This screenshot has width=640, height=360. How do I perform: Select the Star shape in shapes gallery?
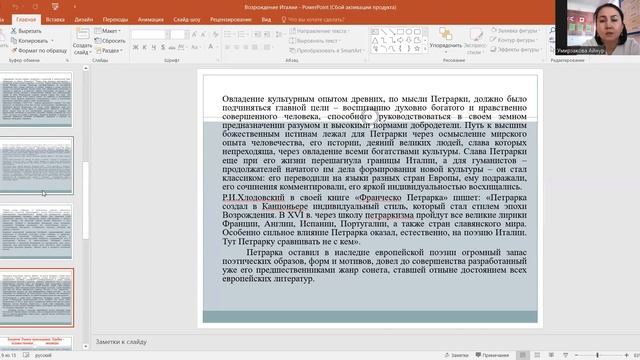pos(417,48)
